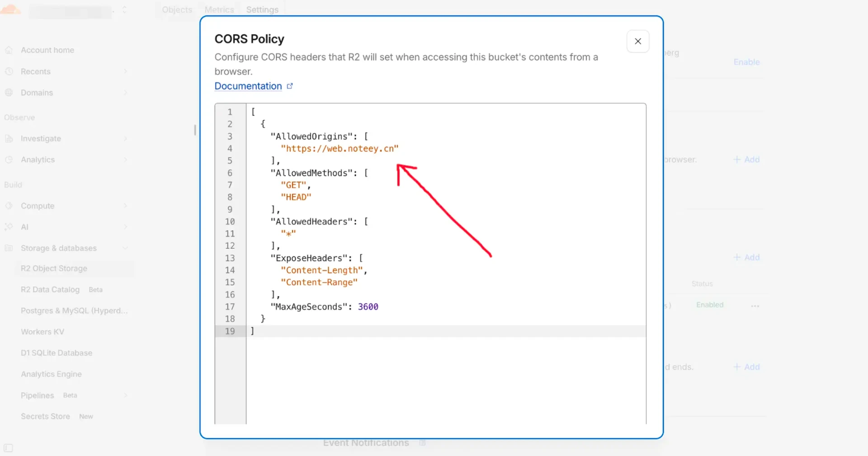The image size is (868, 456).
Task: Click the collapse sidebar icon
Action: pos(8,448)
